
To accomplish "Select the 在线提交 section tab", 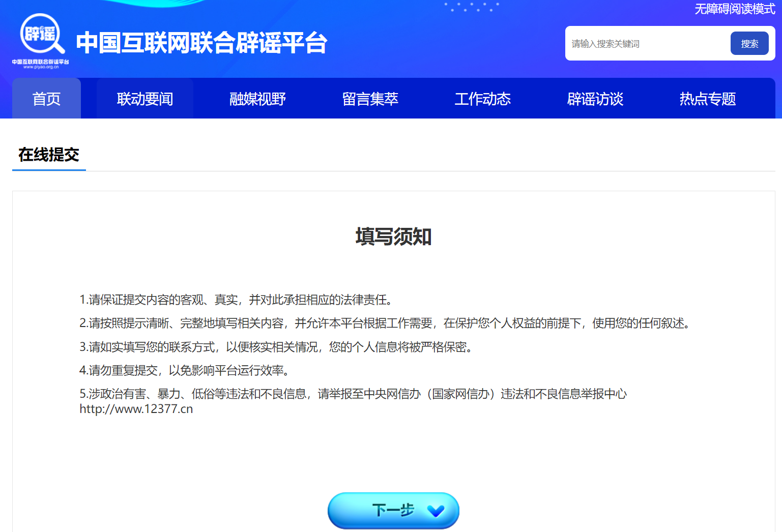I will coord(49,155).
